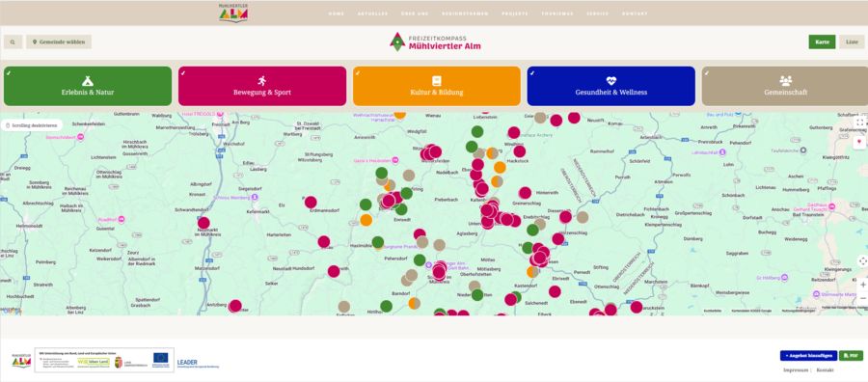The height and width of the screenshot is (382, 868).
Task: Switch to Liste view
Action: pyautogui.click(x=852, y=42)
